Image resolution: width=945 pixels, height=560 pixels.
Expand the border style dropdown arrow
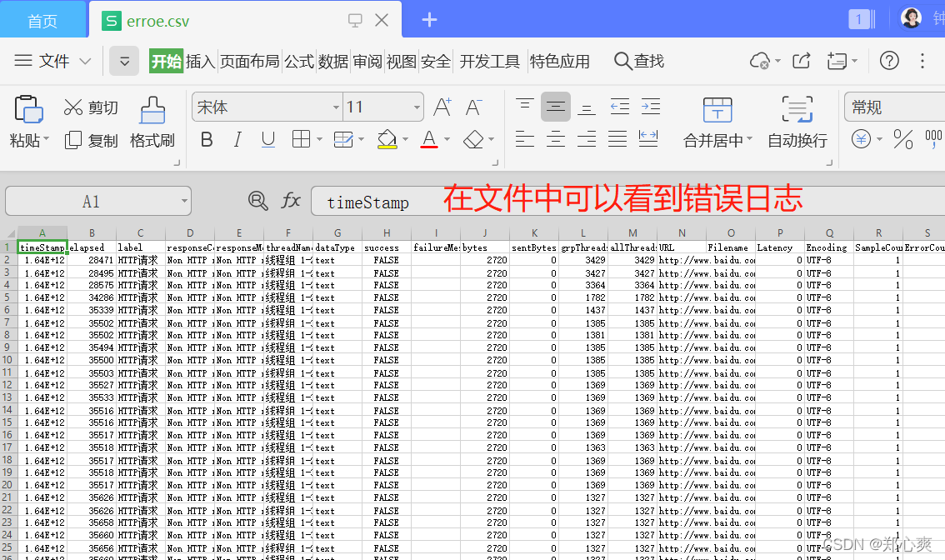(319, 139)
